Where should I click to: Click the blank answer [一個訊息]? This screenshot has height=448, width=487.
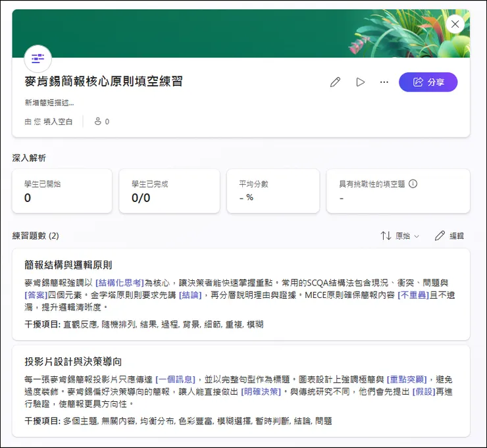[175, 380]
